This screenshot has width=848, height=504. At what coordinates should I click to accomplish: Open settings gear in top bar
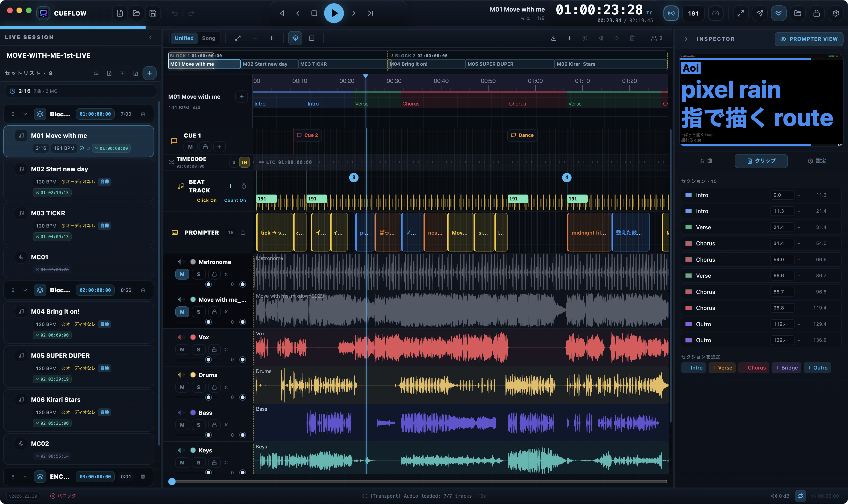(x=836, y=13)
